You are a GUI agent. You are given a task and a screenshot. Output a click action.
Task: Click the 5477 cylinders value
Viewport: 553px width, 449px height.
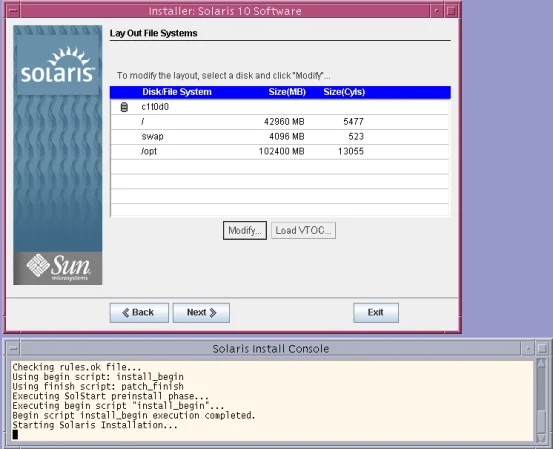click(353, 122)
